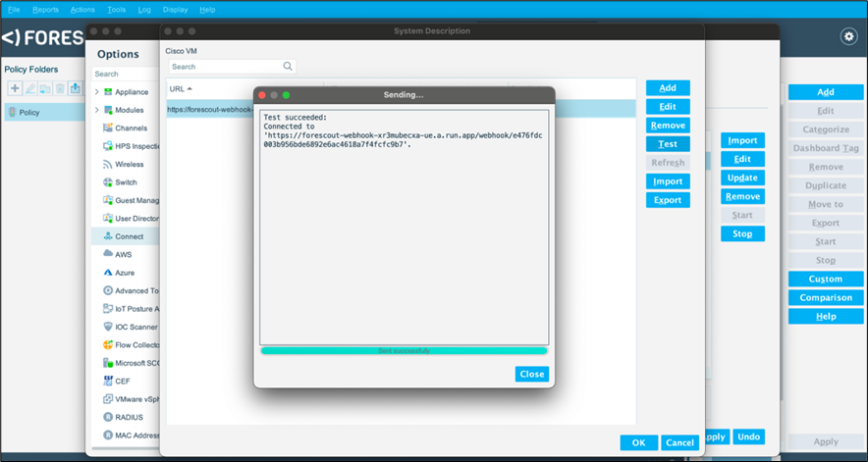The height and width of the screenshot is (462, 868).
Task: Open the Actions menu
Action: pos(82,10)
